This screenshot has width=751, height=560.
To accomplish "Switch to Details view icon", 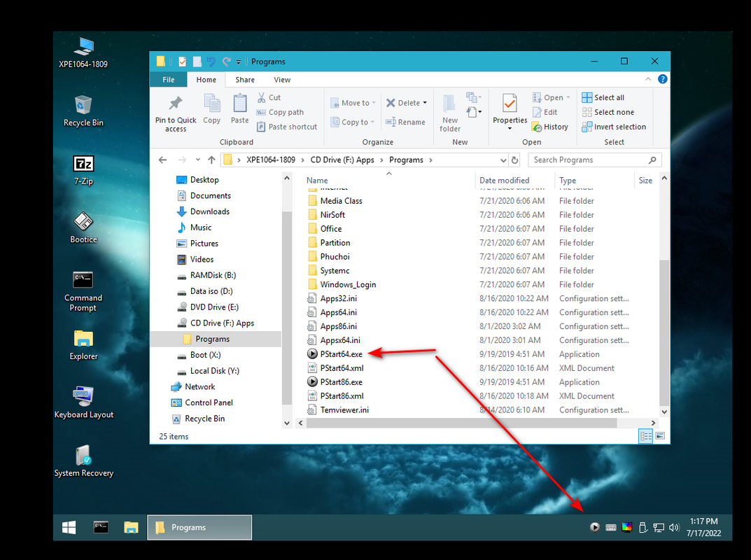I will point(645,436).
